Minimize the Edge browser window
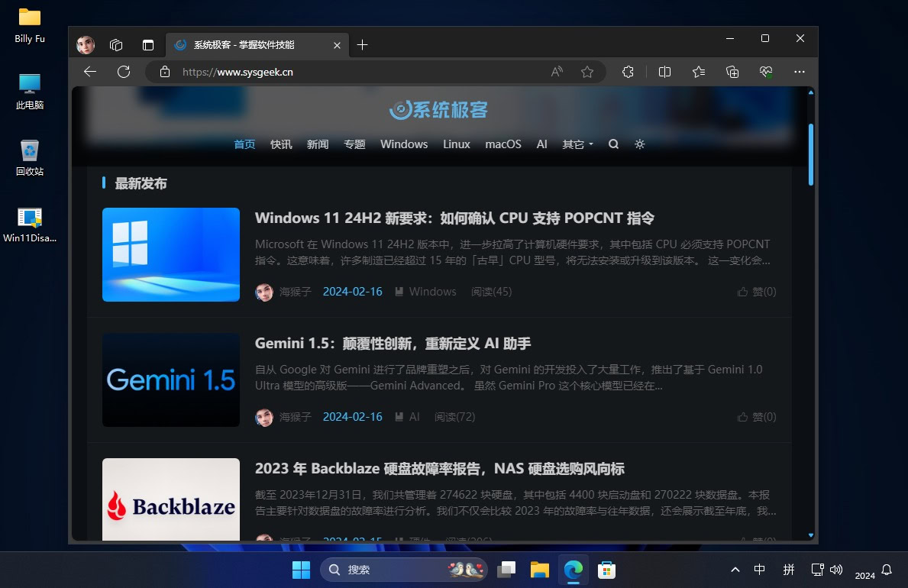Screen dimensions: 908x588 (x=730, y=38)
